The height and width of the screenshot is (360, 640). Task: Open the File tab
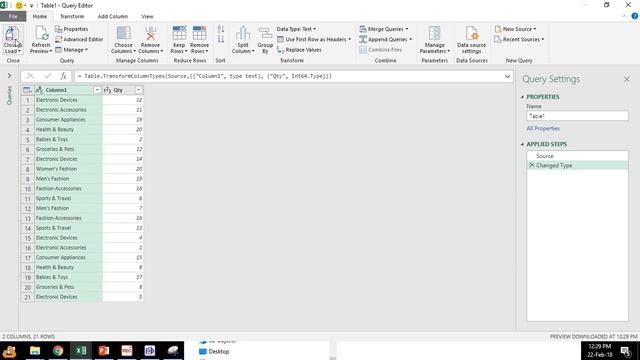[x=13, y=16]
